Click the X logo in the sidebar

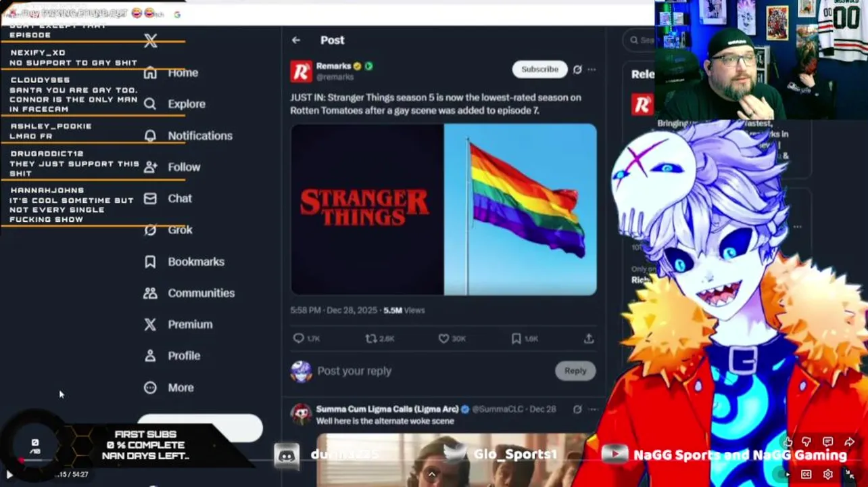pyautogui.click(x=151, y=41)
